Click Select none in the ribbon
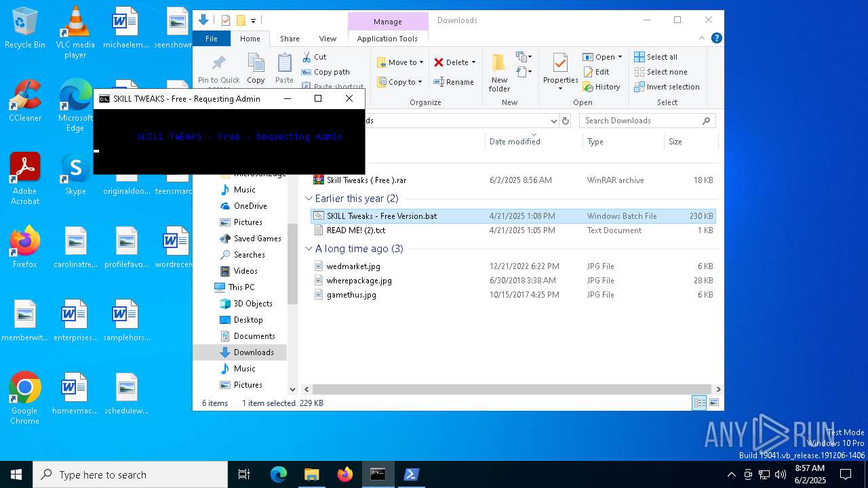Screen dimensions: 868x488 tap(660, 72)
